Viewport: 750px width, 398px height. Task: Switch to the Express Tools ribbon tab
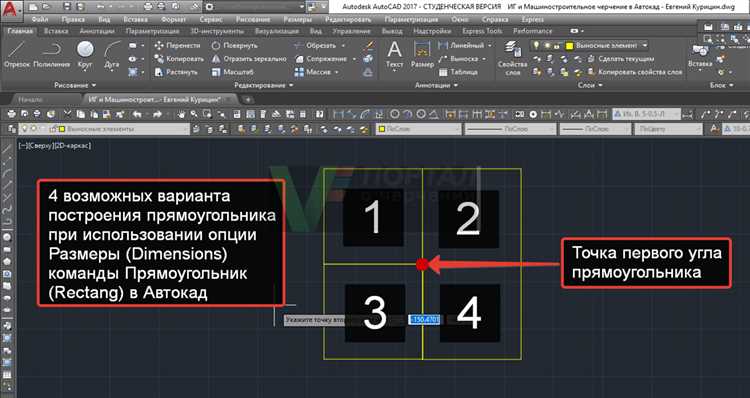click(482, 31)
